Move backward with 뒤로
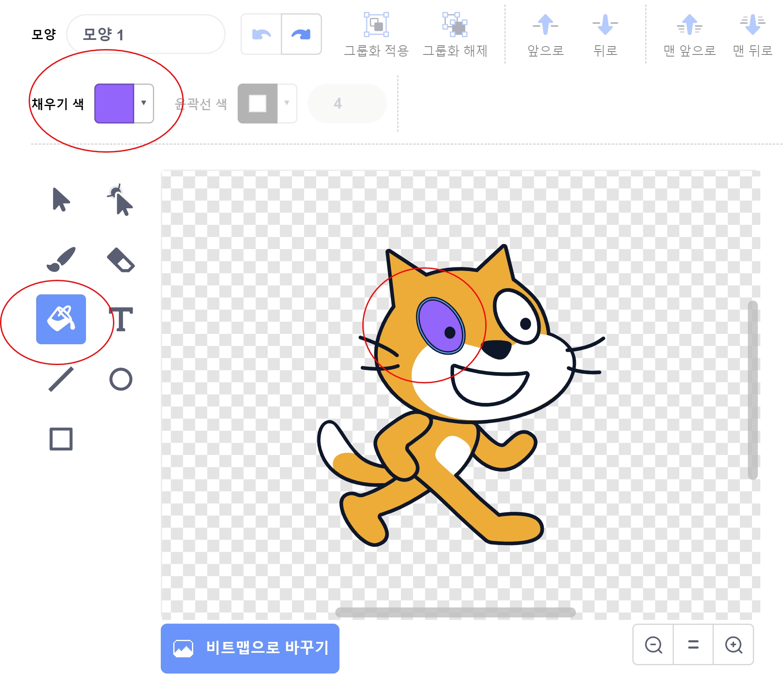This screenshot has height=691, width=784. [605, 35]
